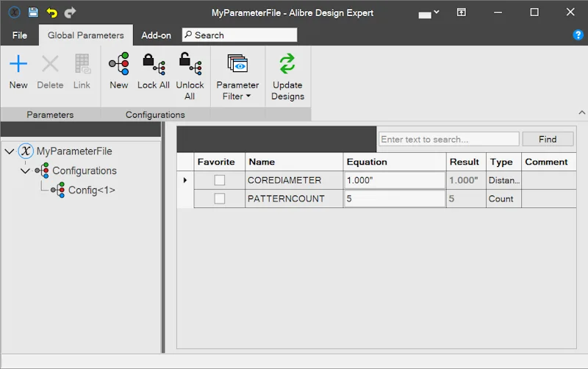Unlock All configurations

[190, 76]
